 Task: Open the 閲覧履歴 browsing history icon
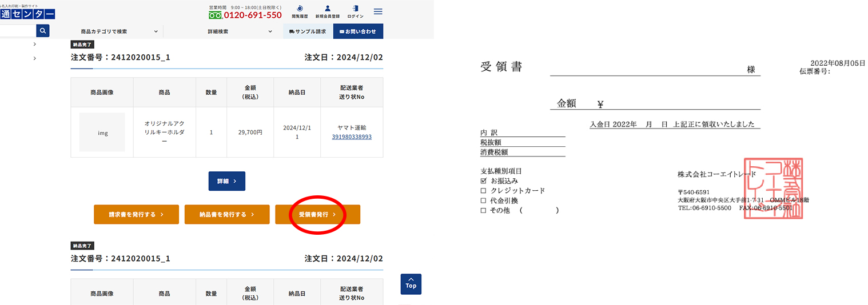point(300,11)
